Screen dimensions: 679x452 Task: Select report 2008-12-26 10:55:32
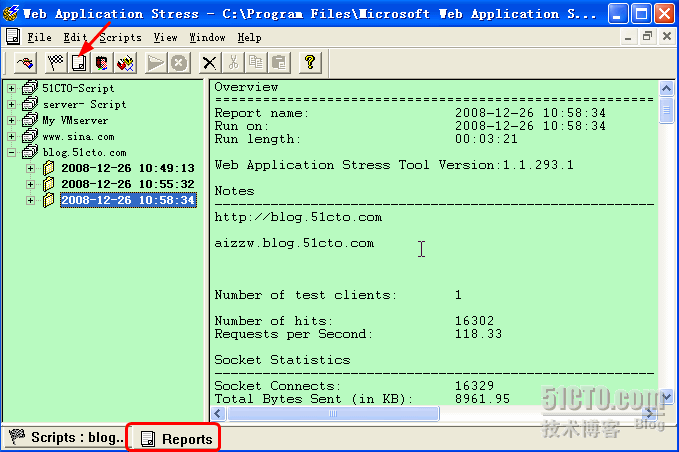128,184
